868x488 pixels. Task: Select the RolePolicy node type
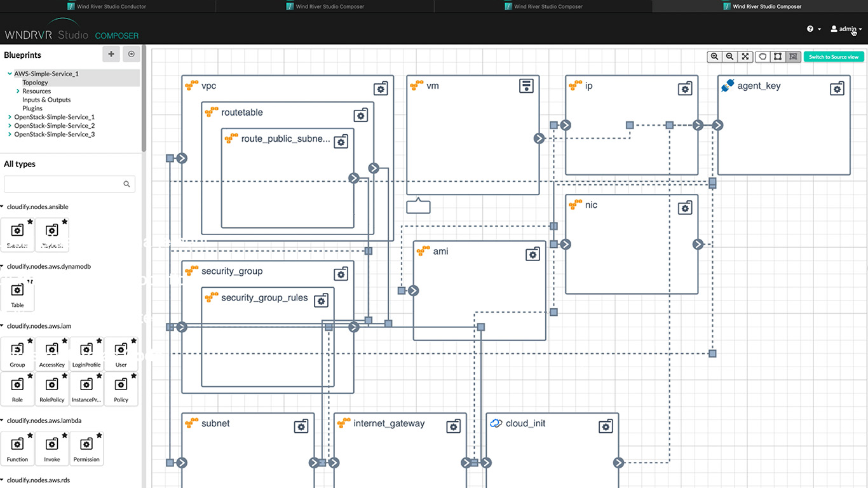52,389
